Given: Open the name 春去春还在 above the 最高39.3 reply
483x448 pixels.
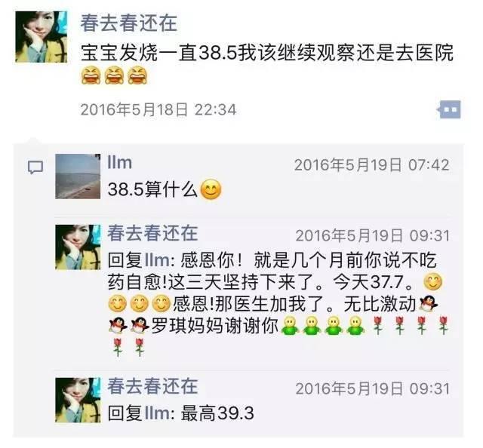Looking at the screenshot, I should click(x=152, y=386).
